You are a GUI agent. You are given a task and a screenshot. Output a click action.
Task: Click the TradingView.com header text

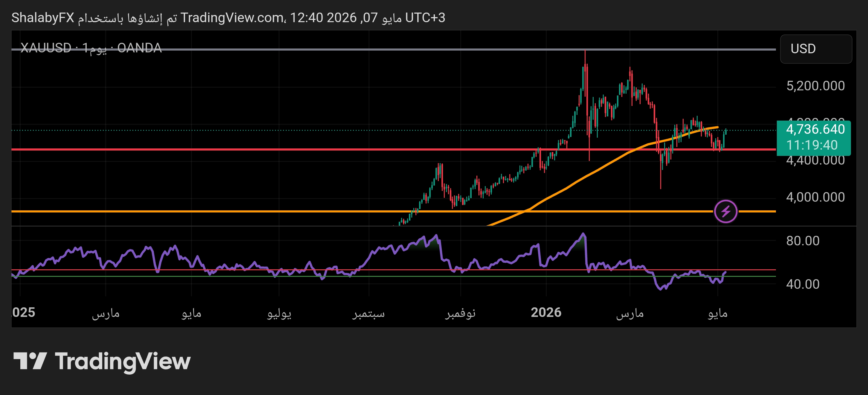[233, 18]
